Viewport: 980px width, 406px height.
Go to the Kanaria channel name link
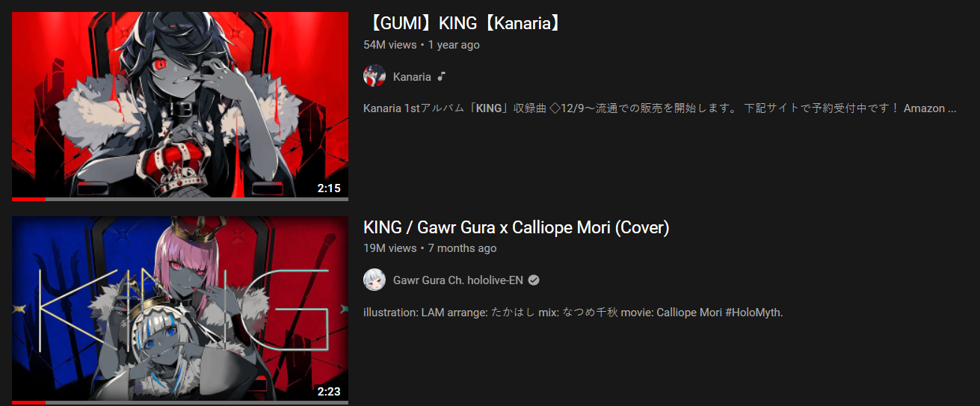pos(412,77)
